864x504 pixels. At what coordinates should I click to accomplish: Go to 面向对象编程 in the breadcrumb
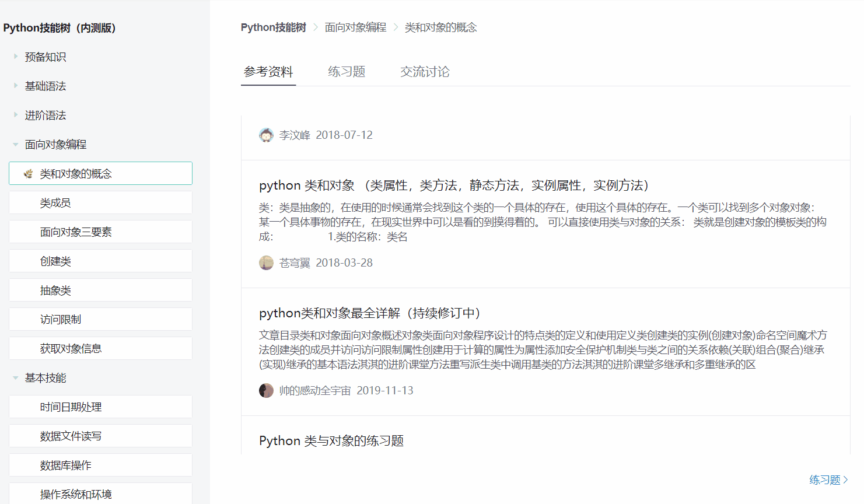coord(355,27)
